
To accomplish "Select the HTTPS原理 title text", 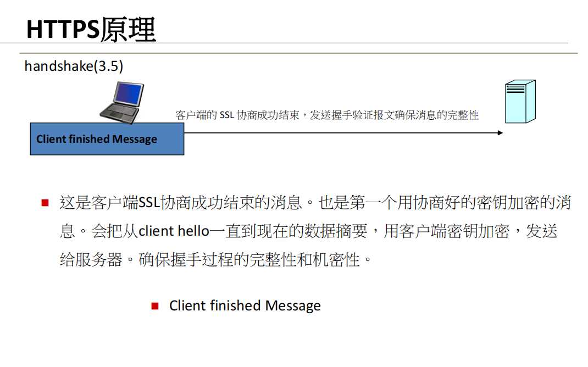I will tap(91, 29).
